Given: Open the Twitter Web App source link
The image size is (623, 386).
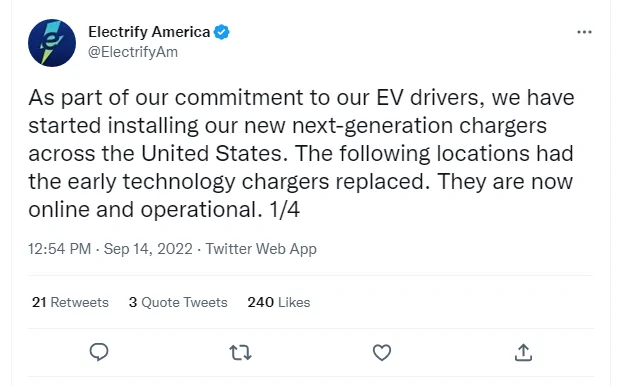Looking at the screenshot, I should [261, 249].
